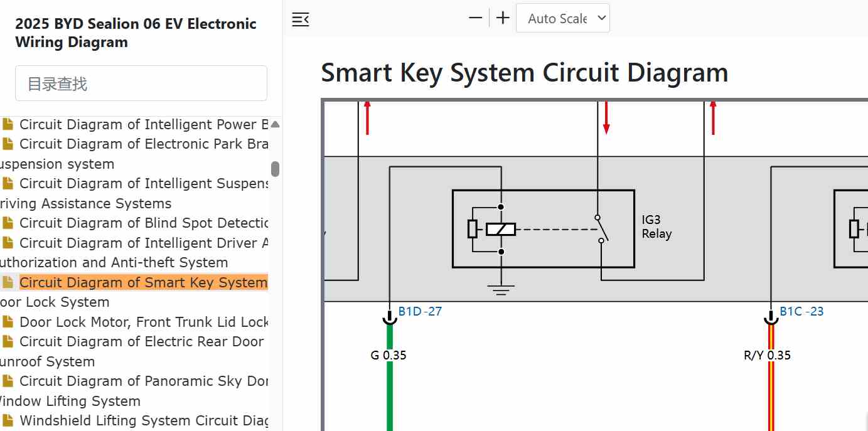Click the file icon beside Electronic Park Brake
Image resolution: width=868 pixels, height=431 pixels.
pos(8,144)
